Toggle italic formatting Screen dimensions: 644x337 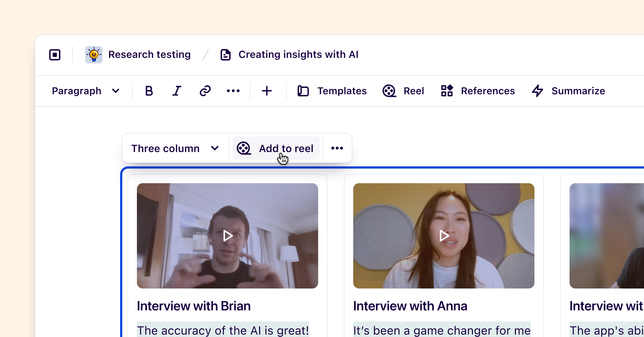[177, 91]
